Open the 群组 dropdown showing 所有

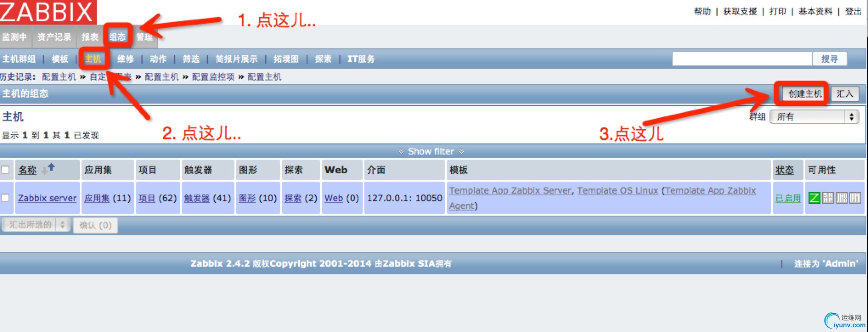[814, 117]
